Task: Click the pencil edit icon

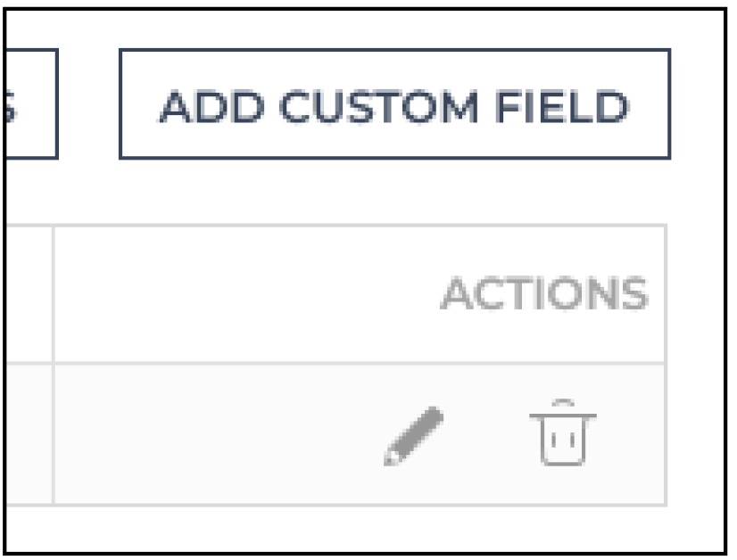Action: pos(414,436)
